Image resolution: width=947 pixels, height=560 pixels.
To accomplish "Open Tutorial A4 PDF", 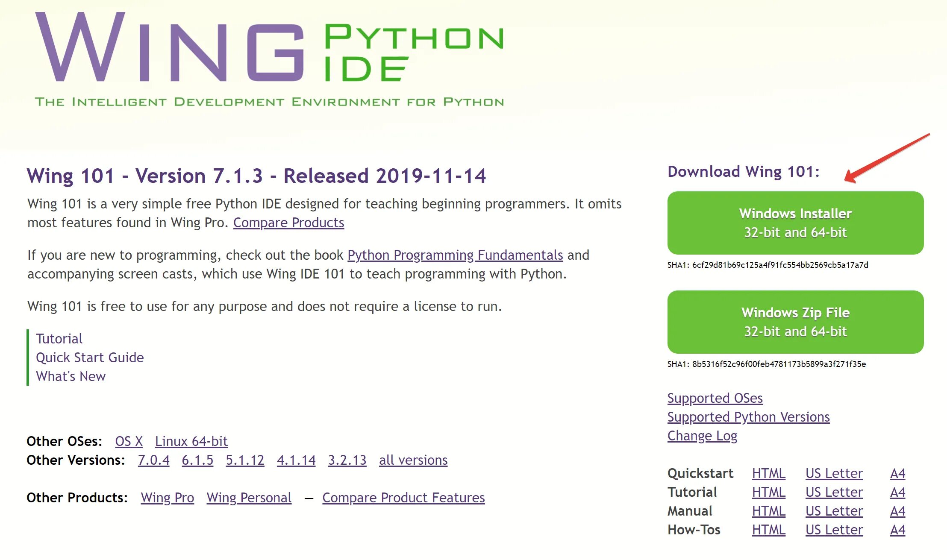I will coord(898,492).
